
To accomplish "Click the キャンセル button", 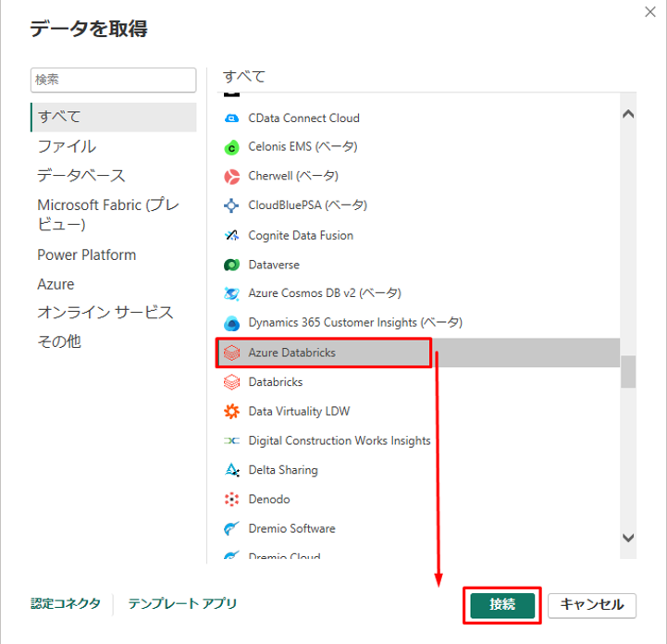I will [x=592, y=605].
